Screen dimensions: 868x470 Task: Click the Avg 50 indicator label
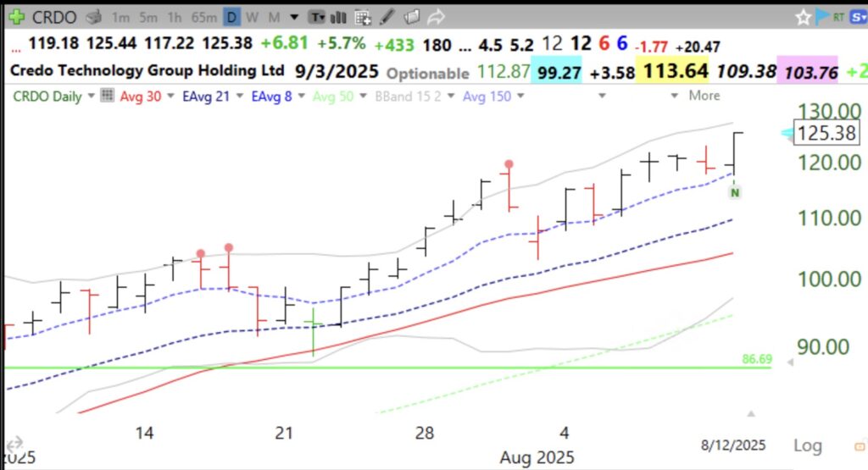pyautogui.click(x=332, y=97)
